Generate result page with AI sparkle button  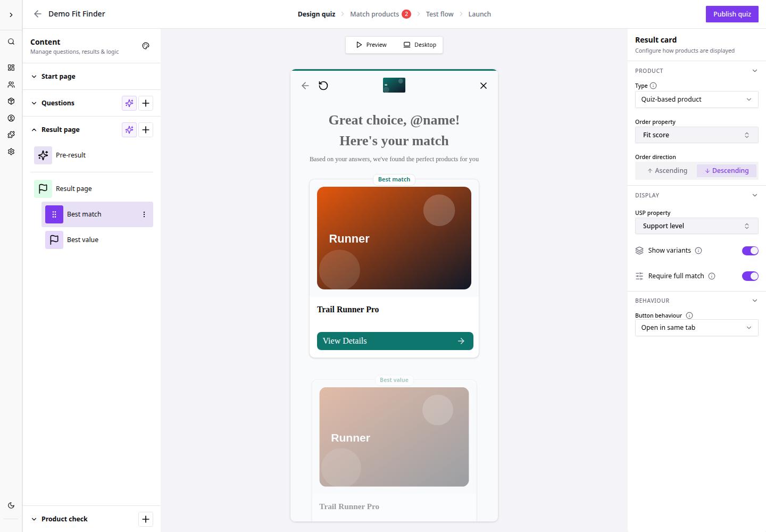129,130
